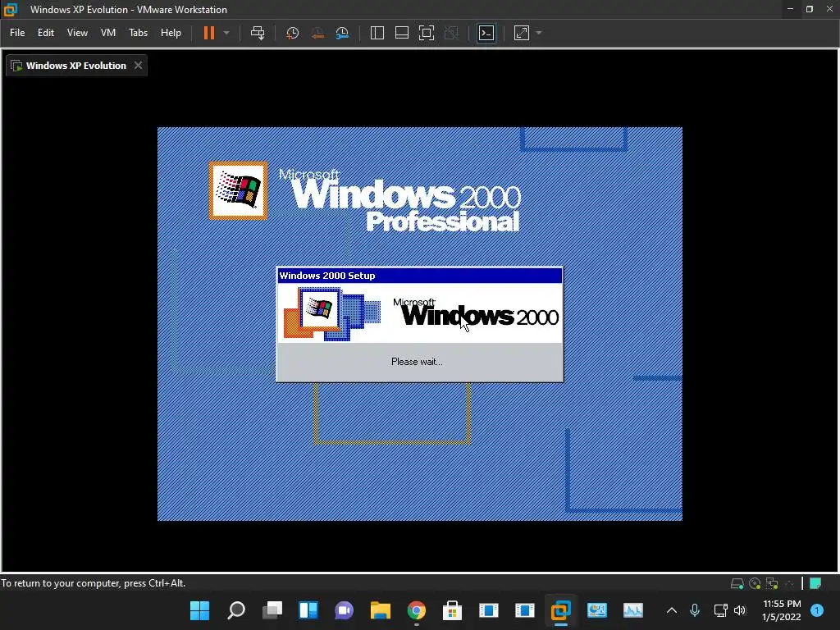This screenshot has width=840, height=630.
Task: Select the Windows XP Evolution tab
Action: click(x=76, y=66)
